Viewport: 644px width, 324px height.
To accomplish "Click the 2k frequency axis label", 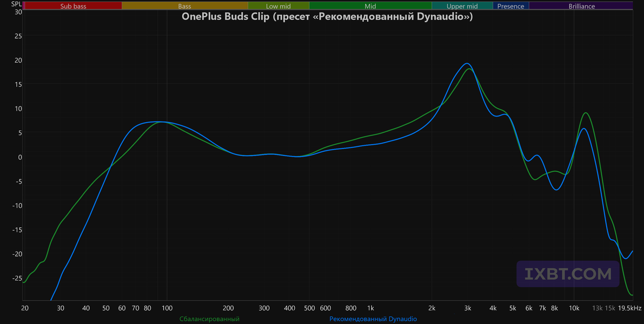I will point(431,308).
